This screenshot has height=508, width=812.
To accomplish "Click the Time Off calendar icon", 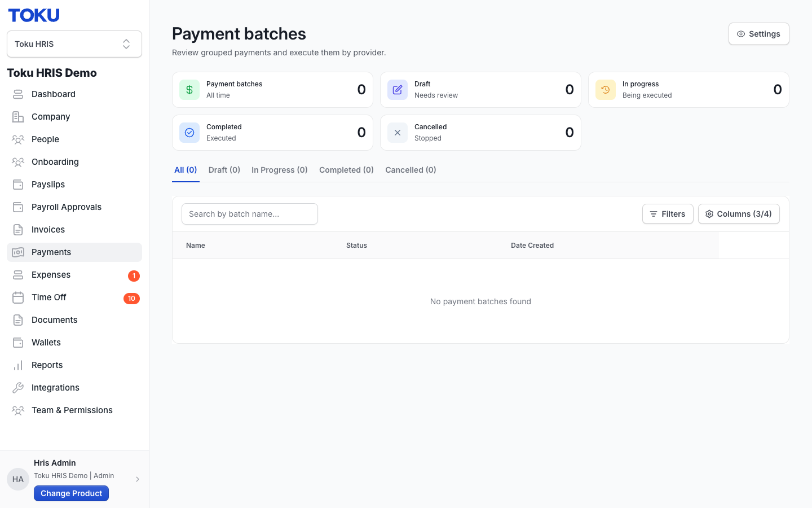I will (18, 297).
